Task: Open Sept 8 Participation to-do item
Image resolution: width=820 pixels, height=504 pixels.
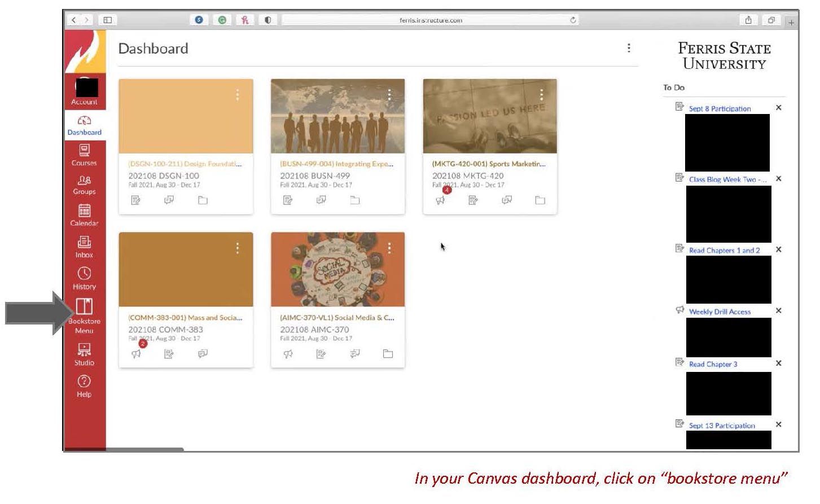Action: [x=720, y=108]
